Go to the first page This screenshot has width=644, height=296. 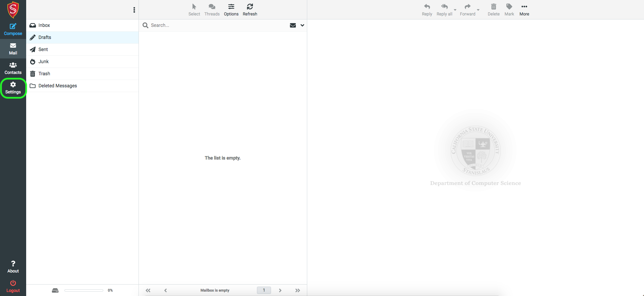(148, 290)
